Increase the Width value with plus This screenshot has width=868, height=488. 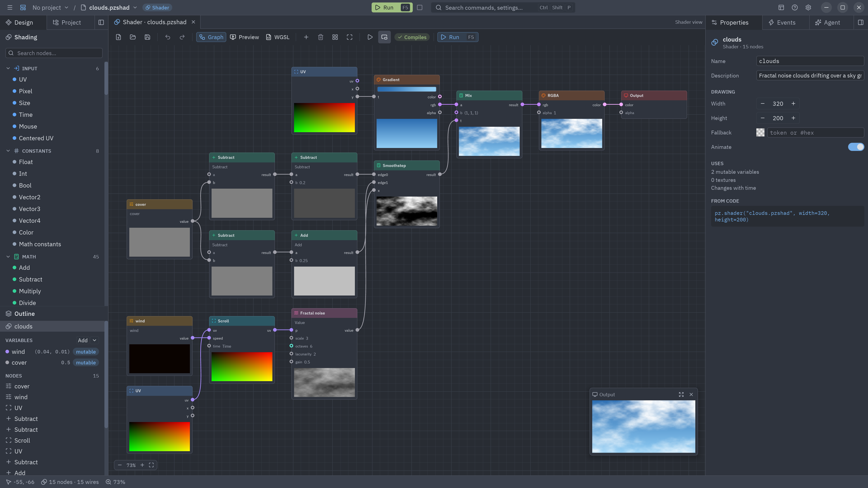coord(793,103)
